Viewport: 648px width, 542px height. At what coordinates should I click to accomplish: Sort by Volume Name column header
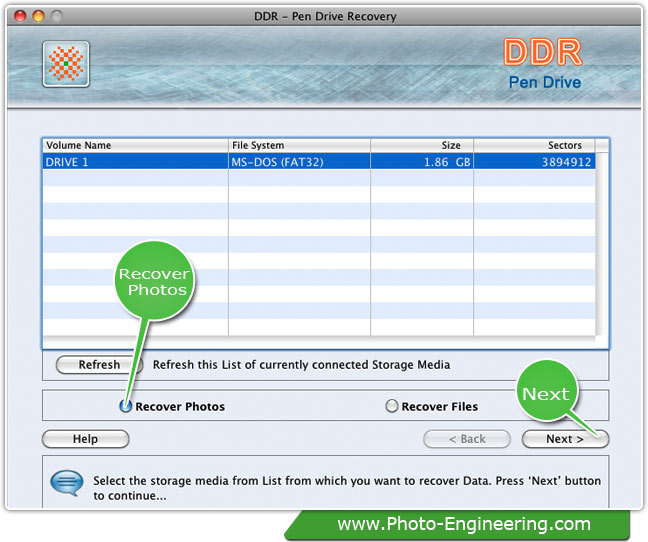(x=135, y=145)
